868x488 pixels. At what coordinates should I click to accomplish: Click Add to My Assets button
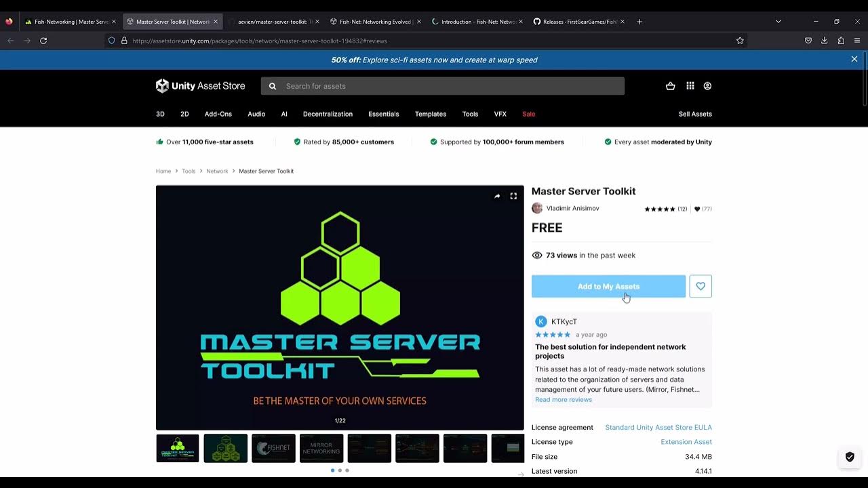click(608, 286)
